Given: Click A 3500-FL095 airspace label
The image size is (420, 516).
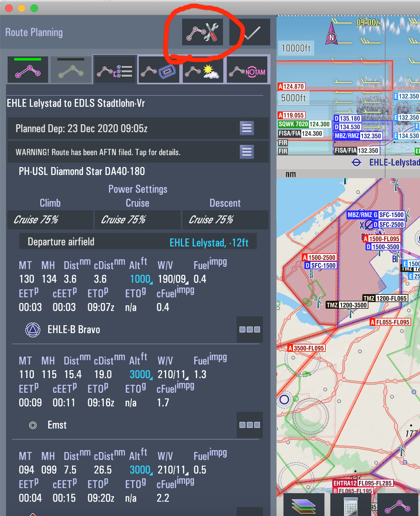Looking at the screenshot, I should (307, 348).
